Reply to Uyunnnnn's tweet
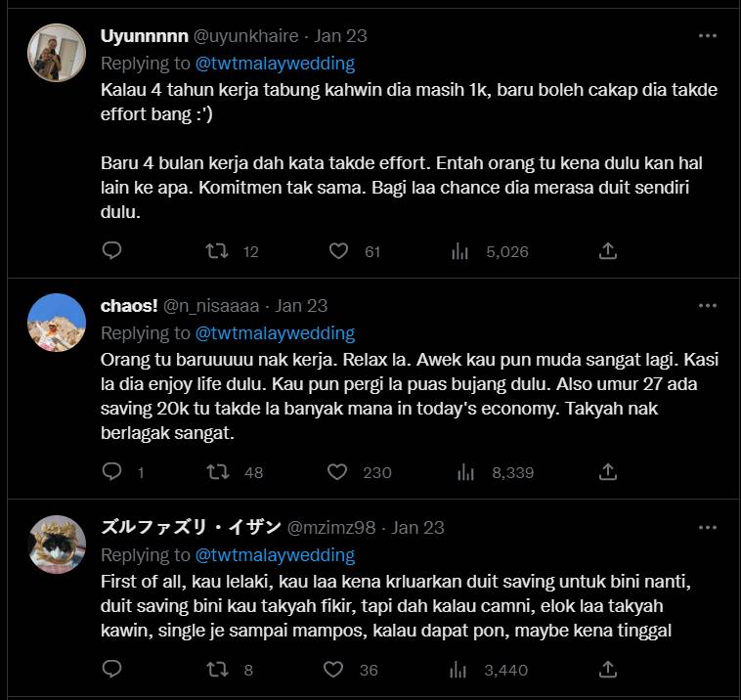The width and height of the screenshot is (741, 700). tap(112, 251)
